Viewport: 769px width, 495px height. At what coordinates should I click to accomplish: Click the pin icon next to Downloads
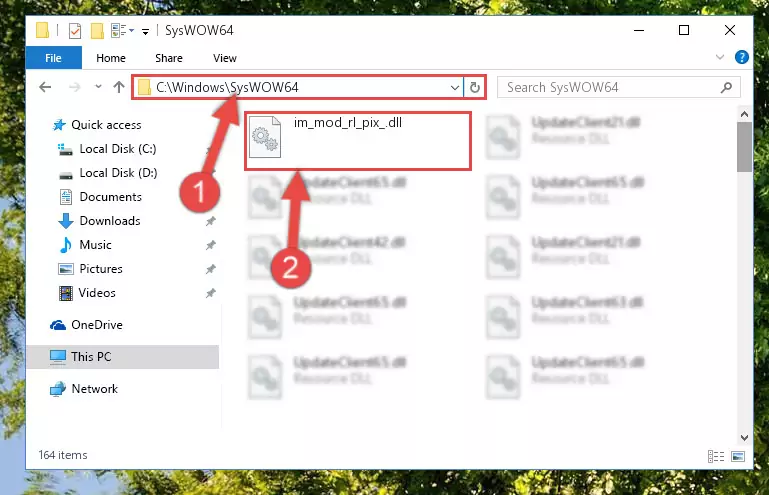coord(210,221)
